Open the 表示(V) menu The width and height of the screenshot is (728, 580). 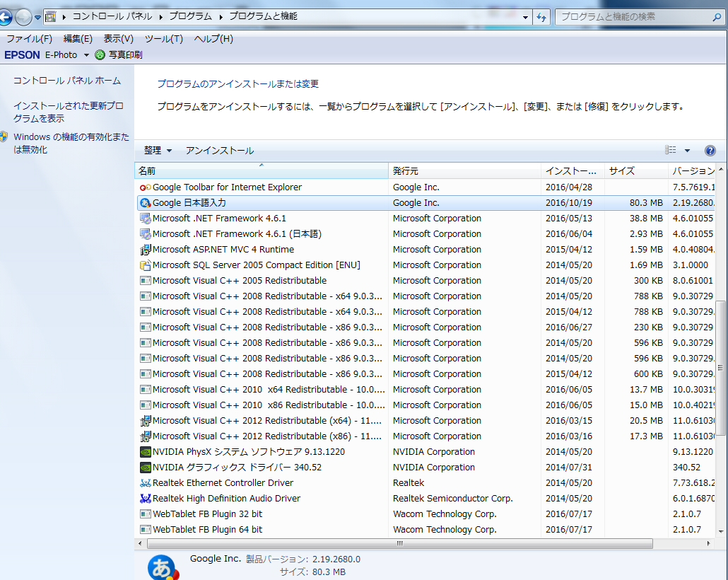point(119,39)
